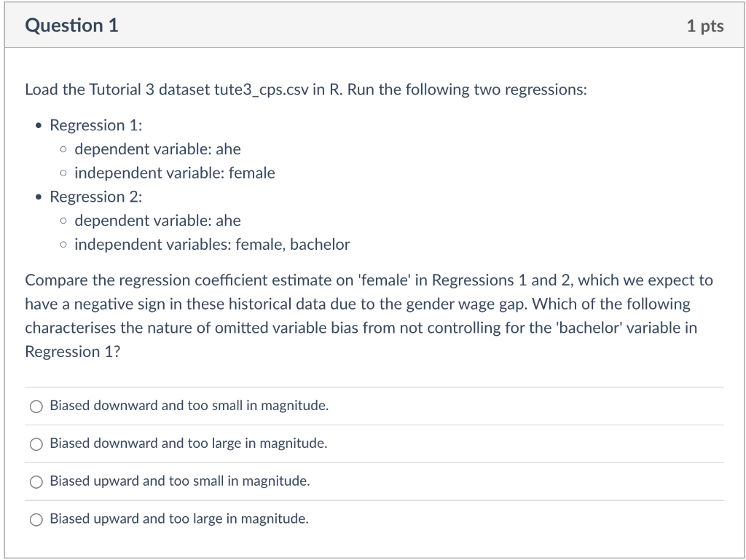Select 'Biased upward and too large in magnitude'

click(x=36, y=519)
